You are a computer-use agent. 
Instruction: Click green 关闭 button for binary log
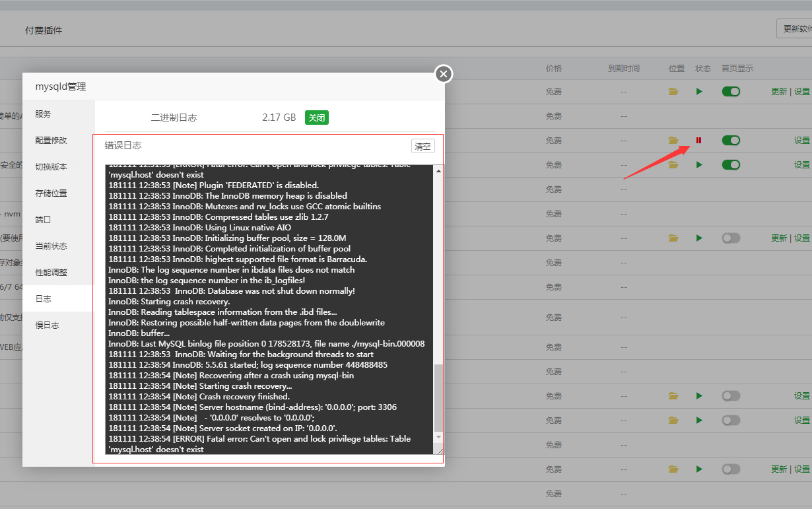317,118
